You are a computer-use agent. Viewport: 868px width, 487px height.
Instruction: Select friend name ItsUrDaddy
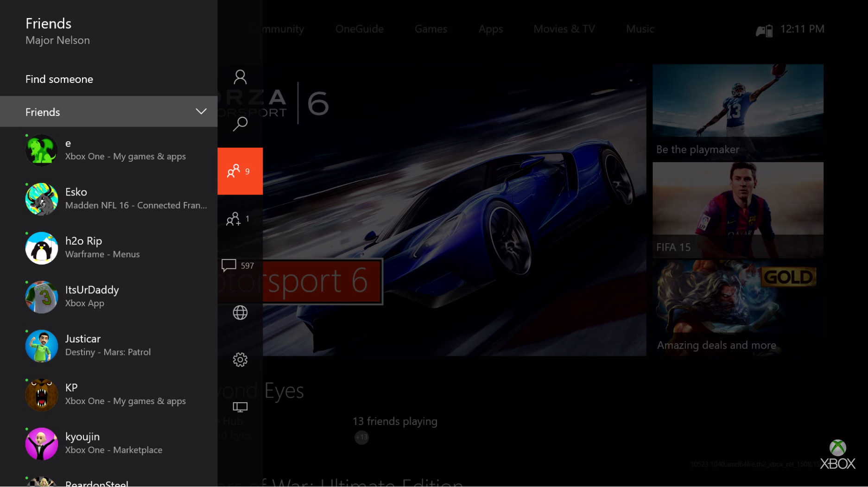(92, 290)
